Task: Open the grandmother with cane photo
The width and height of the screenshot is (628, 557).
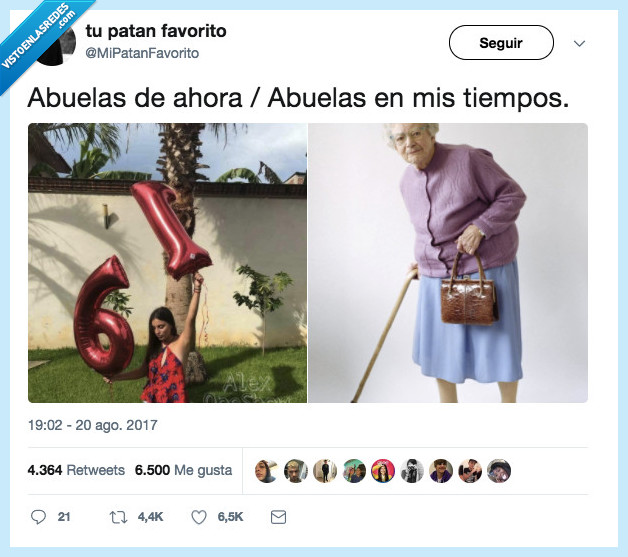Action: point(448,263)
